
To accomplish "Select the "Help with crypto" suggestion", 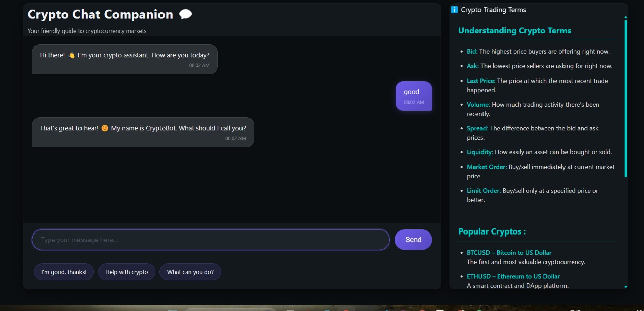I will 127,272.
